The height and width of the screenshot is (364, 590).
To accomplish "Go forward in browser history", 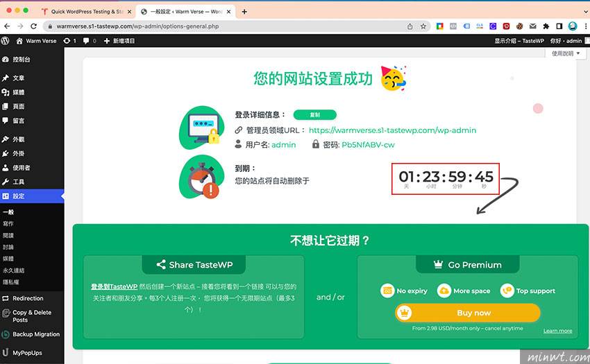I will (x=20, y=26).
